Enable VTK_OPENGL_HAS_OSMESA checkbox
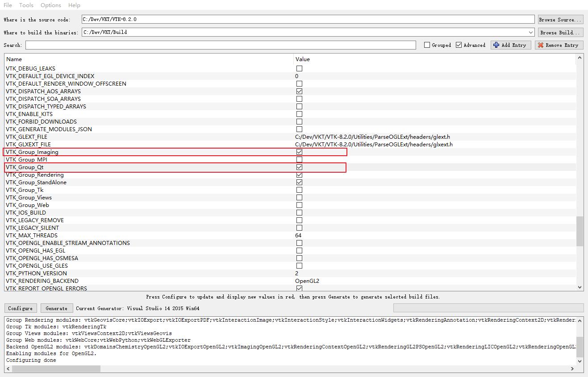This screenshot has height=377, width=588. pyautogui.click(x=299, y=258)
